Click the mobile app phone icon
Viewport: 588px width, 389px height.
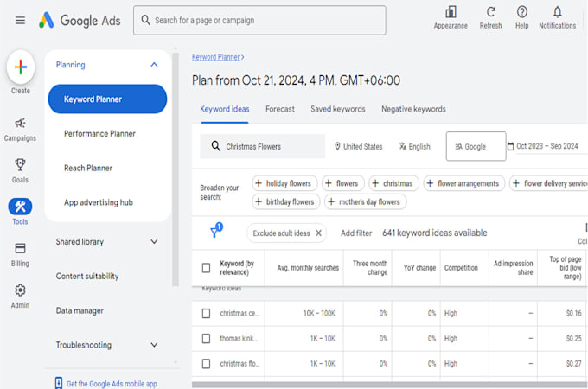pyautogui.click(x=59, y=383)
